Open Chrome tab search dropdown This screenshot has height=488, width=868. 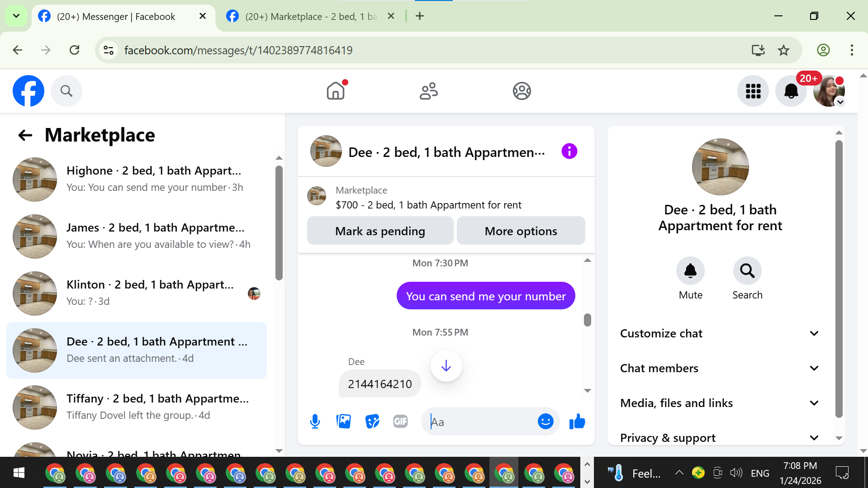point(16,16)
